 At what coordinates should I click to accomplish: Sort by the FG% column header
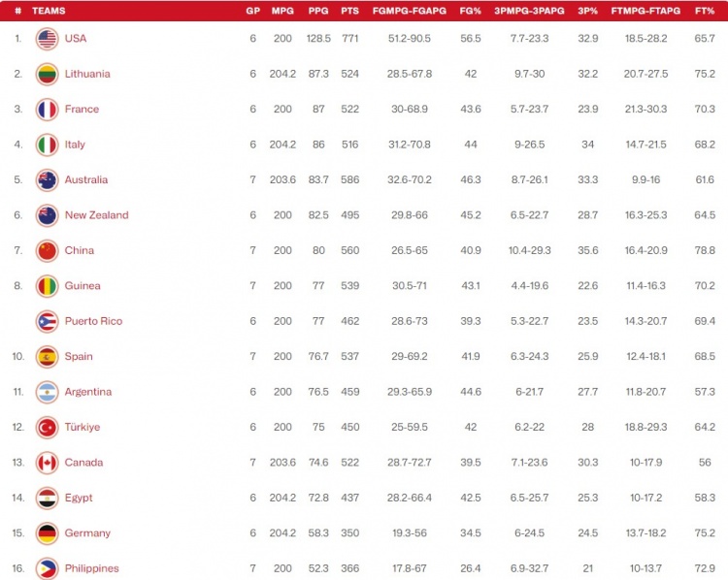pyautogui.click(x=470, y=11)
